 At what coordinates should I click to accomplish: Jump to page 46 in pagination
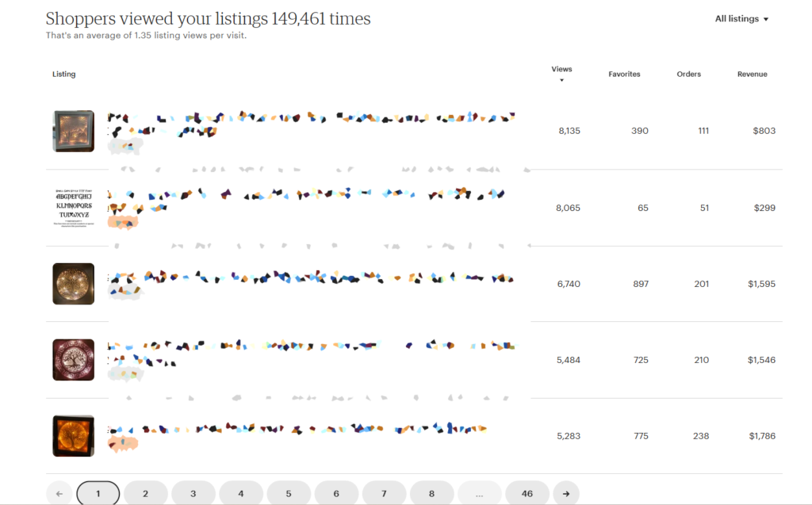[x=527, y=493]
